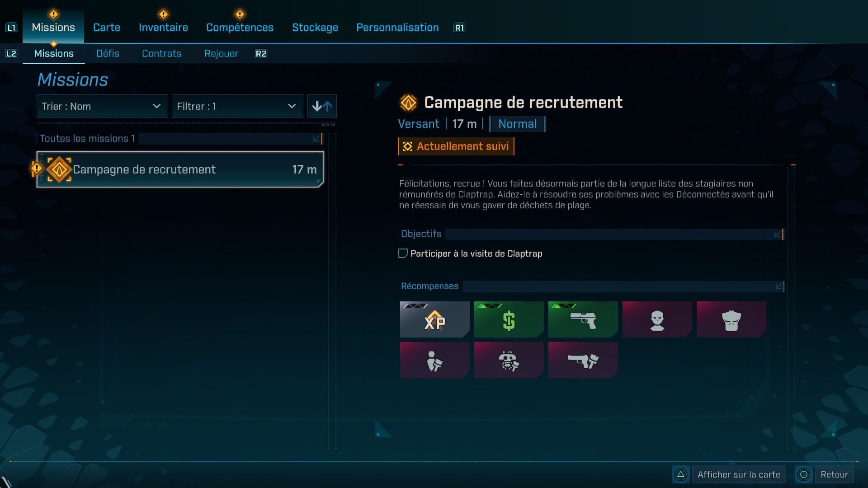868x488 pixels.
Task: Click the Normal difficulty label
Action: [517, 124]
